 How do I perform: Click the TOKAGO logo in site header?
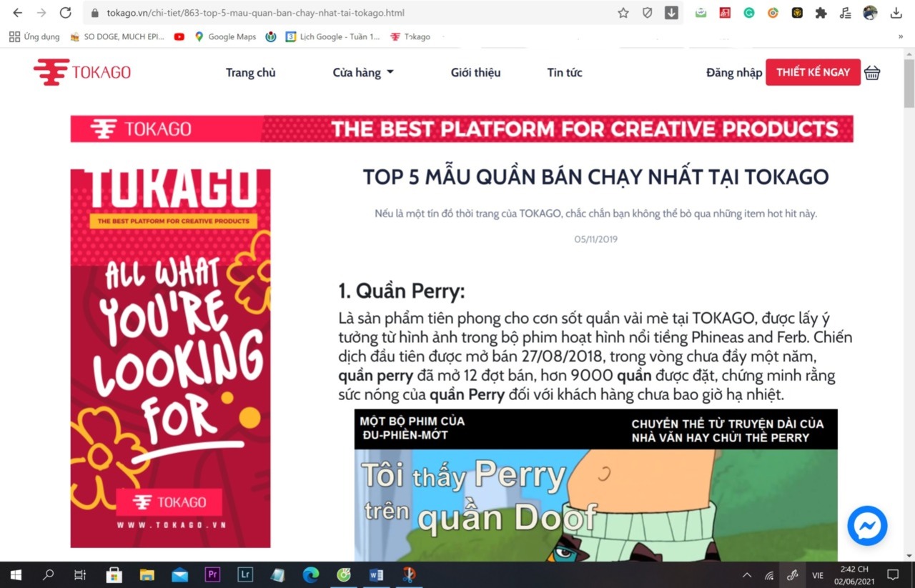point(82,72)
